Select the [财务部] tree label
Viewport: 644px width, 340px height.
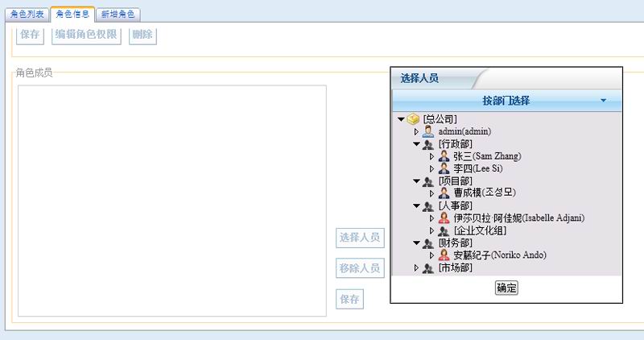tap(455, 243)
